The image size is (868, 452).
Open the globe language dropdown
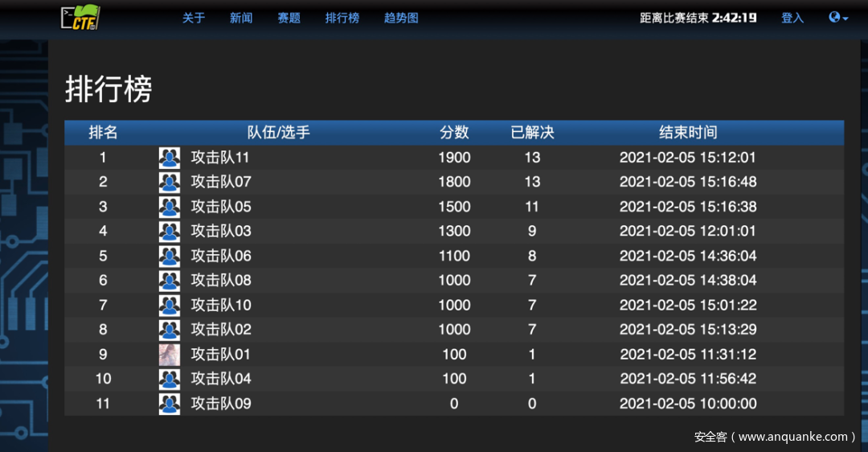pyautogui.click(x=838, y=18)
